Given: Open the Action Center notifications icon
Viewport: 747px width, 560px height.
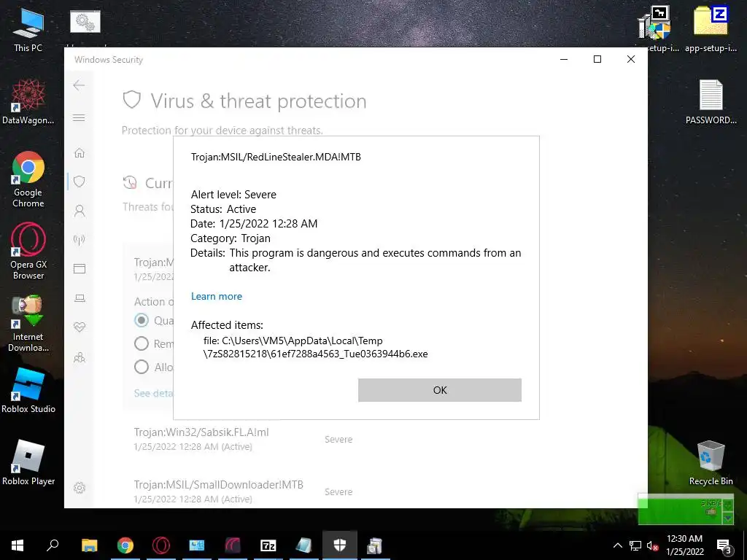Looking at the screenshot, I should pyautogui.click(x=724, y=545).
